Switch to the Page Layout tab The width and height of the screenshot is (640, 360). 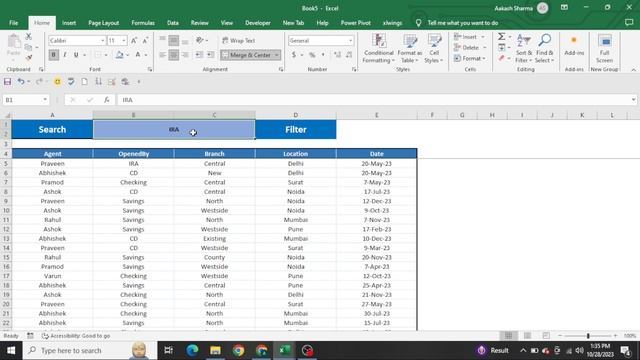pos(104,23)
